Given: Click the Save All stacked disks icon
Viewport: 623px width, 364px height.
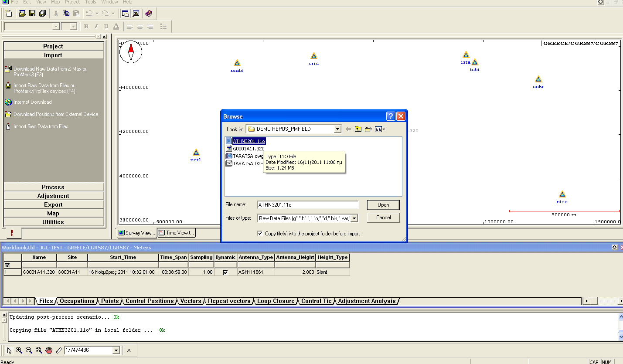Looking at the screenshot, I should pyautogui.click(x=42, y=14).
